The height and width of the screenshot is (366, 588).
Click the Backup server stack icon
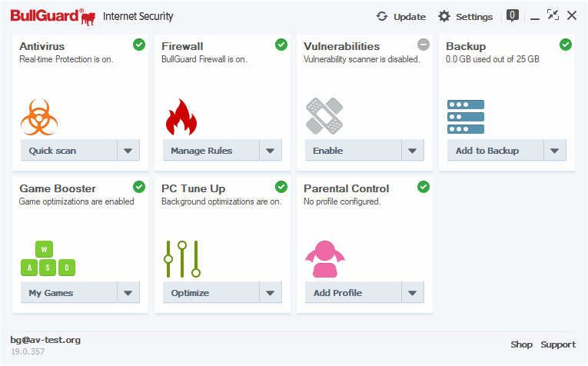coord(466,116)
